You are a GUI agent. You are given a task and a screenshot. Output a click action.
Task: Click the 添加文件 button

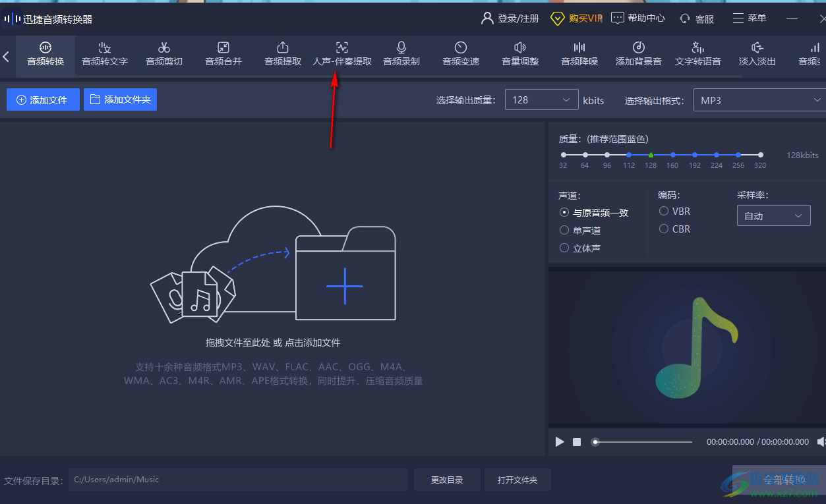[x=43, y=100]
